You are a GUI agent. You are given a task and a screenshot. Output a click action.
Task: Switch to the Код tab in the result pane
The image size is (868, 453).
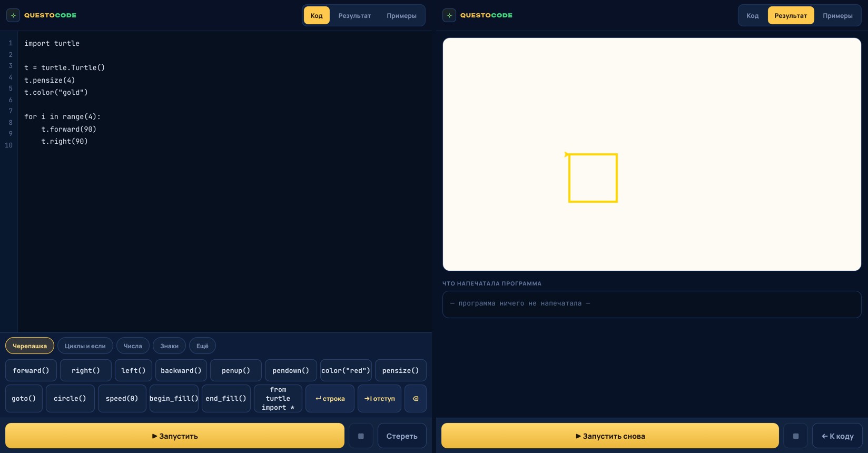pyautogui.click(x=753, y=16)
